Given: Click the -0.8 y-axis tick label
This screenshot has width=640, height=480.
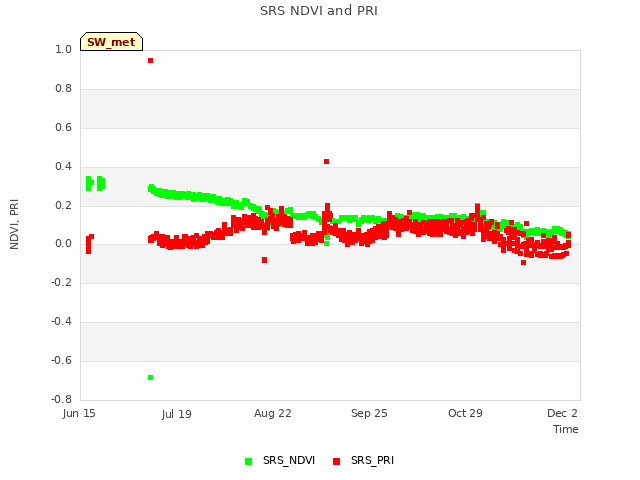Looking at the screenshot, I should [x=61, y=399].
